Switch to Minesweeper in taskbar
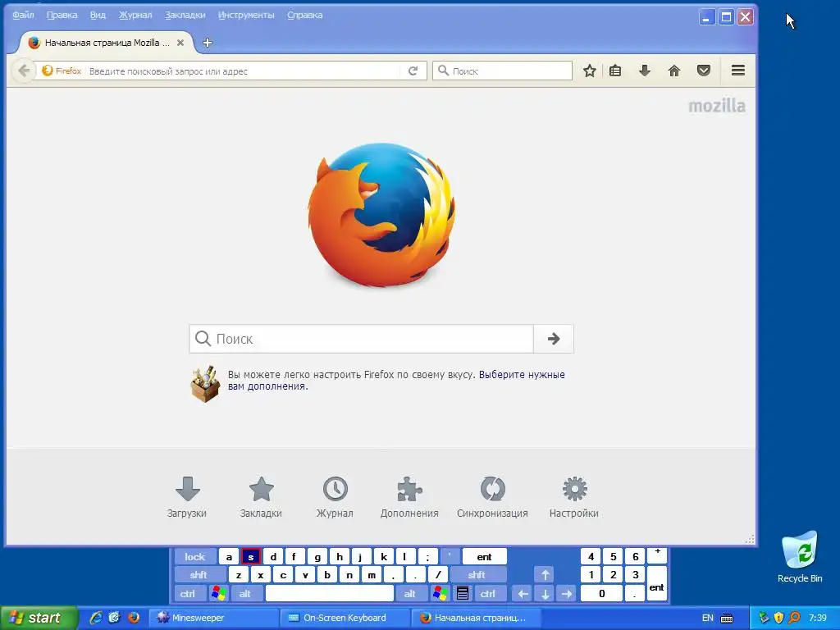Image resolution: width=840 pixels, height=630 pixels. 213,618
